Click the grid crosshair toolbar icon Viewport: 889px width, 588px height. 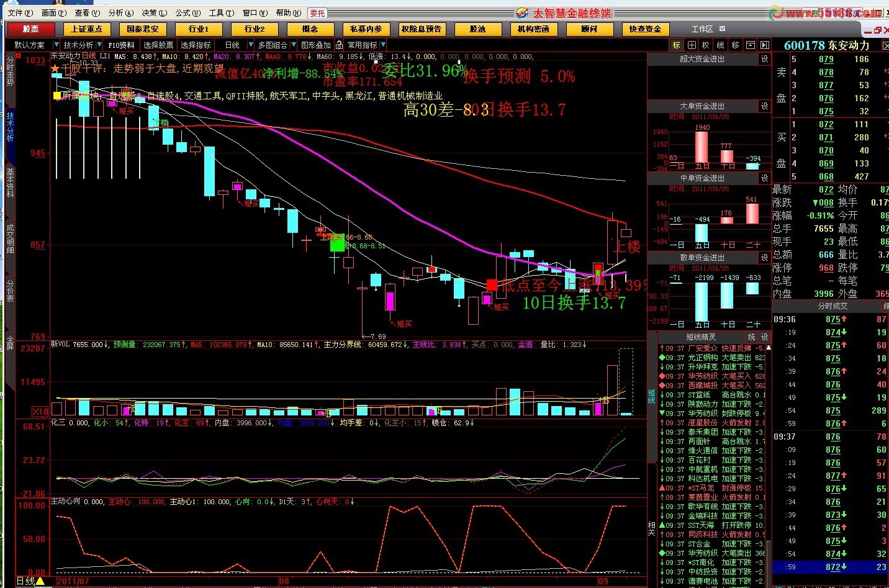coord(692,45)
